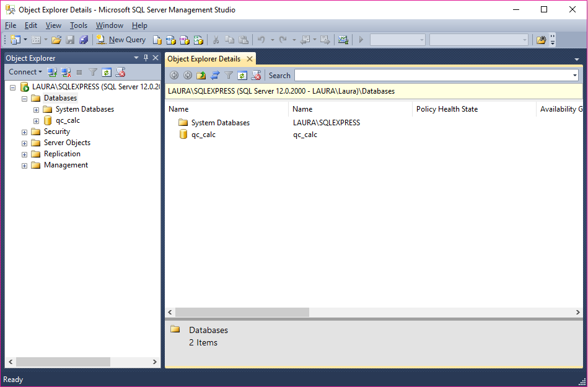
Task: Expand the Security tree node
Action: [x=24, y=132]
